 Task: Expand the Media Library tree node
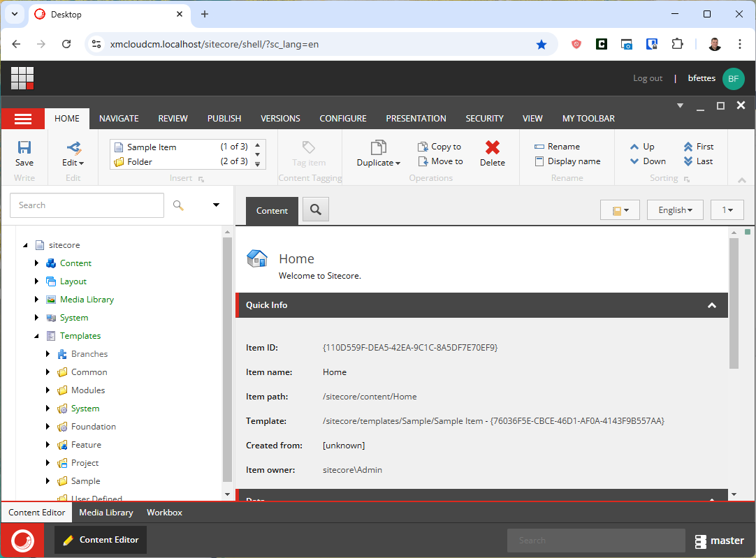pyautogui.click(x=36, y=300)
